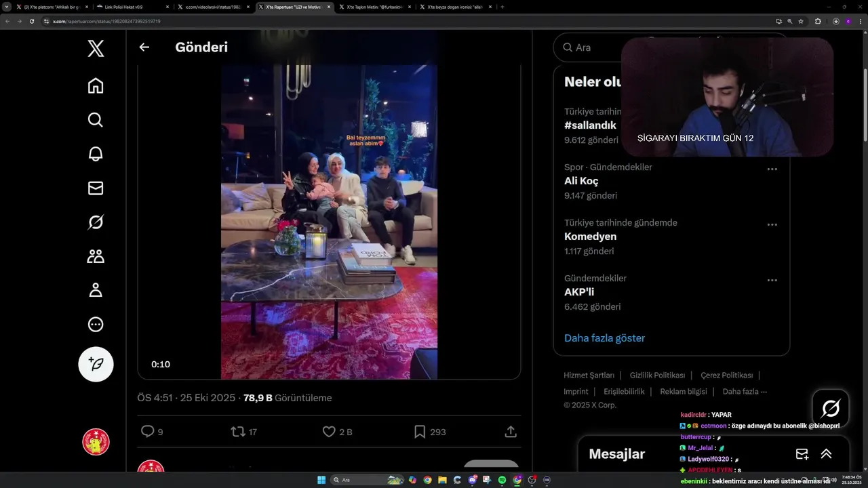868x488 pixels.
Task: Click the compose post feather button
Action: [96, 364]
